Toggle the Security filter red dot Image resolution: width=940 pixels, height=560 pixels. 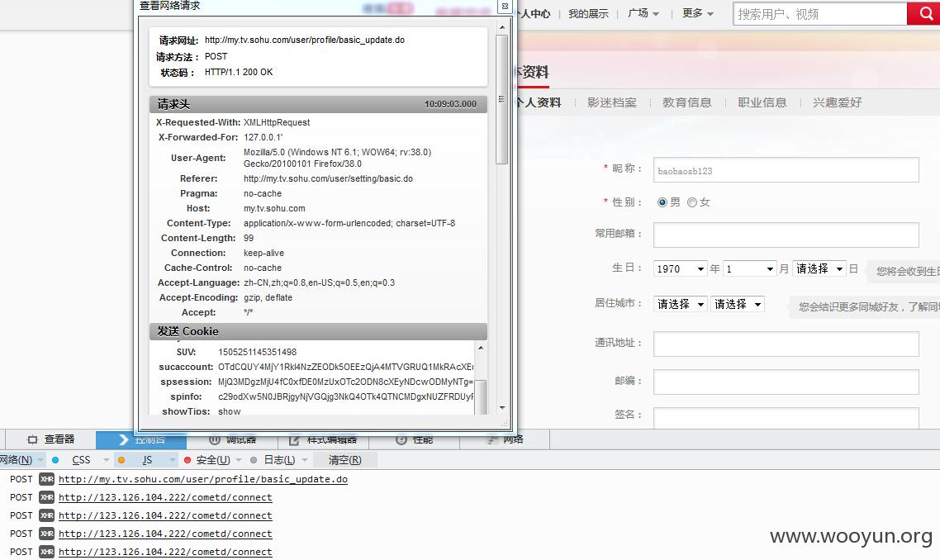click(188, 460)
